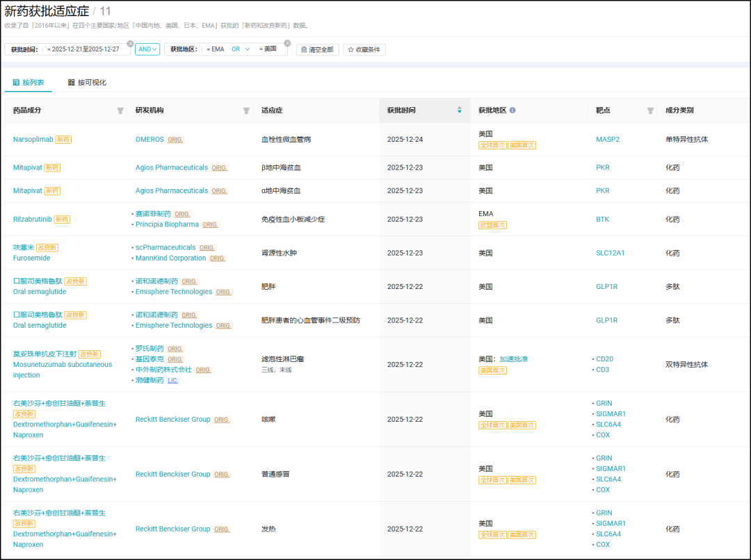Remove the 获批地区 filter condition
The width and height of the screenshot is (751, 560).
pyautogui.click(x=287, y=44)
